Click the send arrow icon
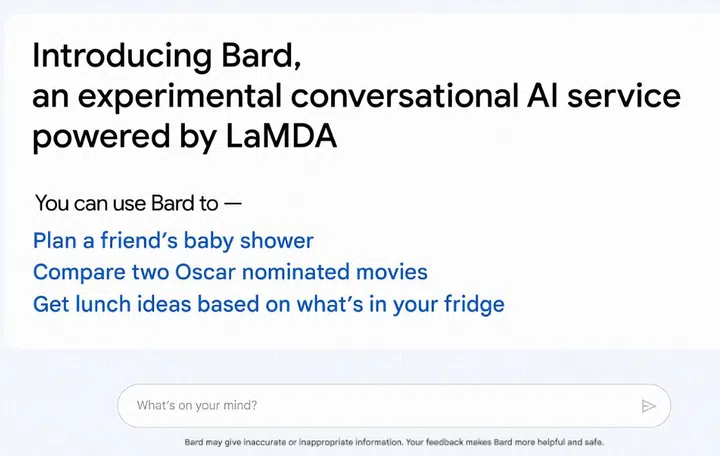Viewport: 720px width, 456px height. (648, 406)
